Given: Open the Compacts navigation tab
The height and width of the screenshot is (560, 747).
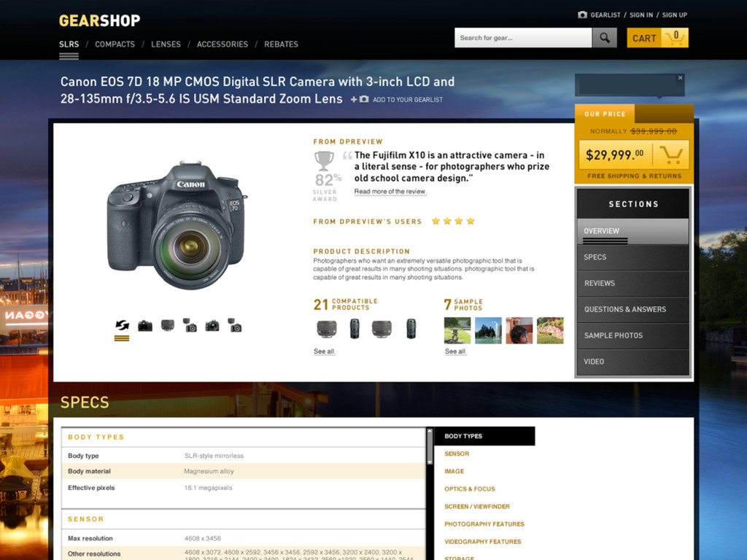Looking at the screenshot, I should [115, 44].
